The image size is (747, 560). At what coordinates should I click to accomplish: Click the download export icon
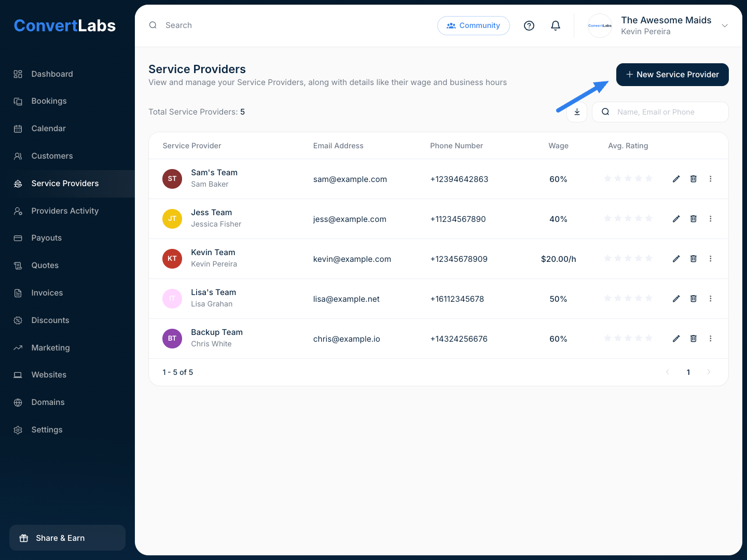pyautogui.click(x=577, y=112)
